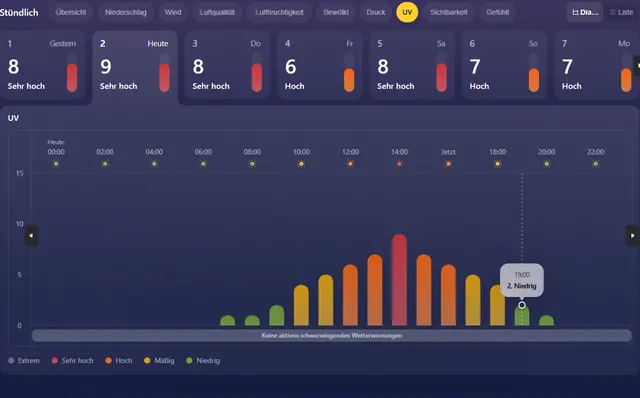Open the Sichtbarkeit tab
The height and width of the screenshot is (398, 640).
tap(449, 12)
